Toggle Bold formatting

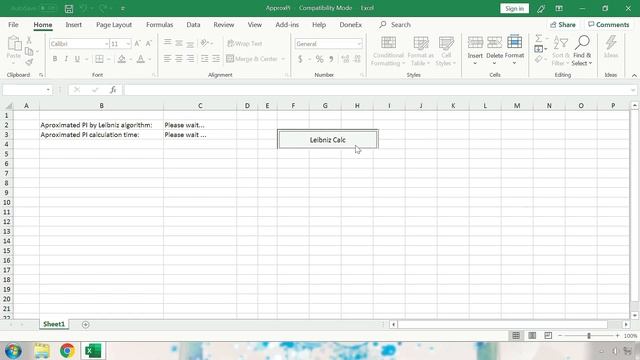pos(55,59)
